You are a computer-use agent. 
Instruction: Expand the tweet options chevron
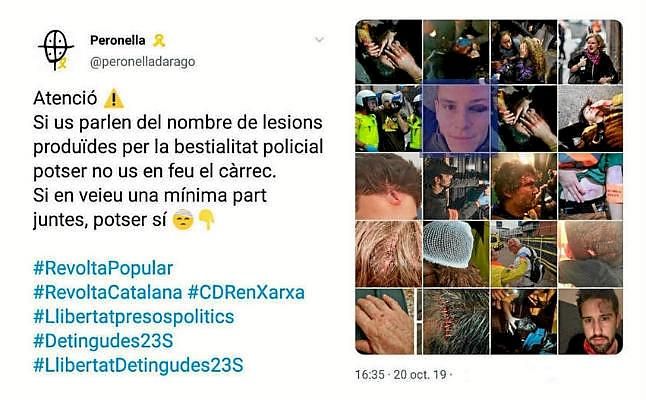coord(319,40)
